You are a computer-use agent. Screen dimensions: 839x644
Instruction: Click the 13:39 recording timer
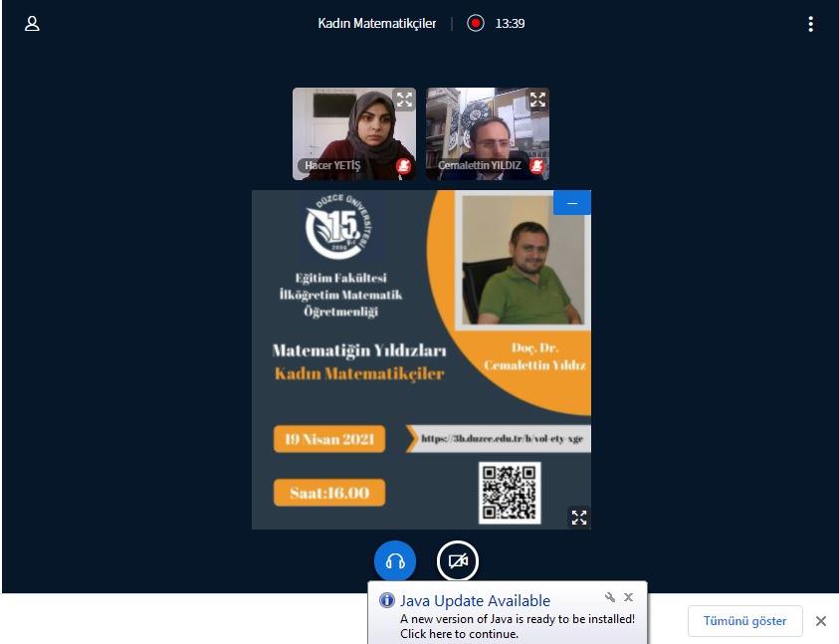[510, 24]
